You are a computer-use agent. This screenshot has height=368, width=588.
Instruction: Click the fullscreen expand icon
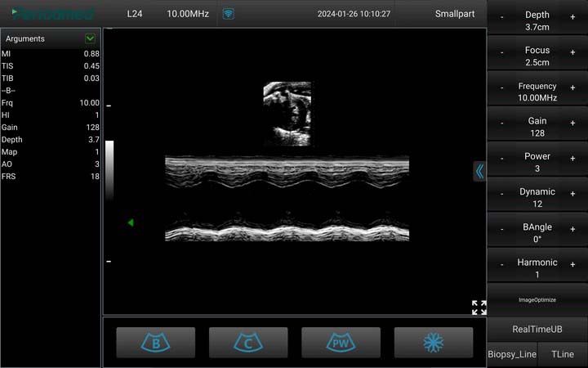coord(479,307)
